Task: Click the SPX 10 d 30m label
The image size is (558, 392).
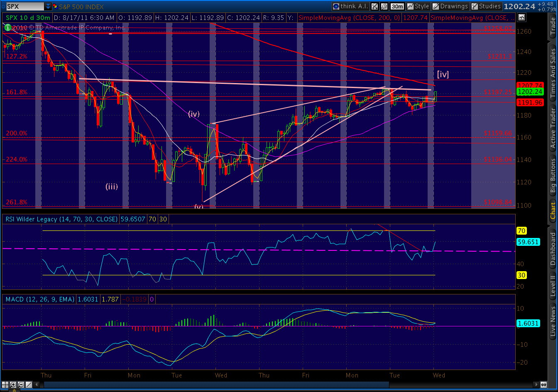Action: 28,17
